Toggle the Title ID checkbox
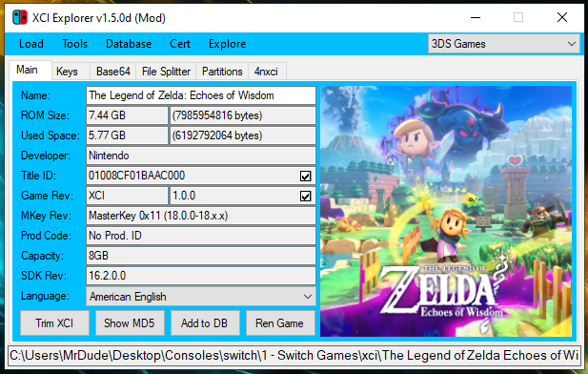 305,176
